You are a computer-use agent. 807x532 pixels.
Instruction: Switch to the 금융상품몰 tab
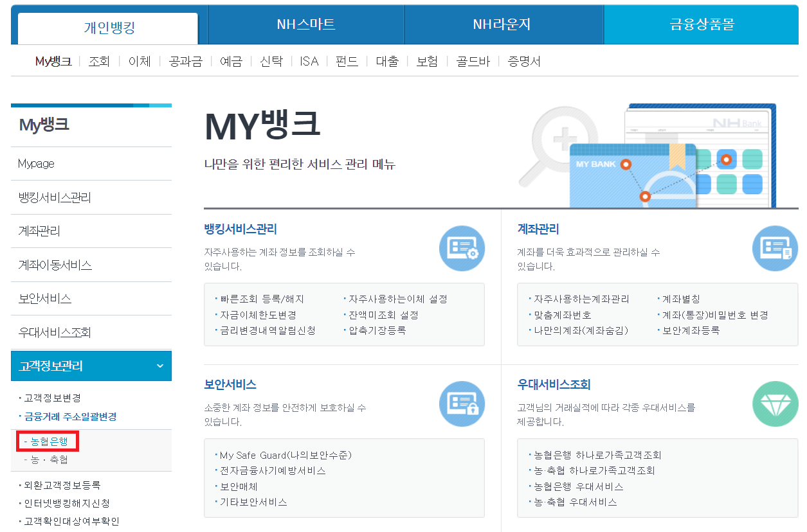coord(702,24)
